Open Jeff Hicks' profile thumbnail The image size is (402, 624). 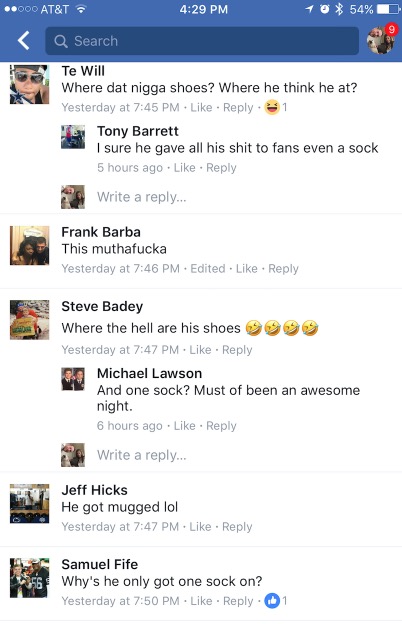point(29,503)
